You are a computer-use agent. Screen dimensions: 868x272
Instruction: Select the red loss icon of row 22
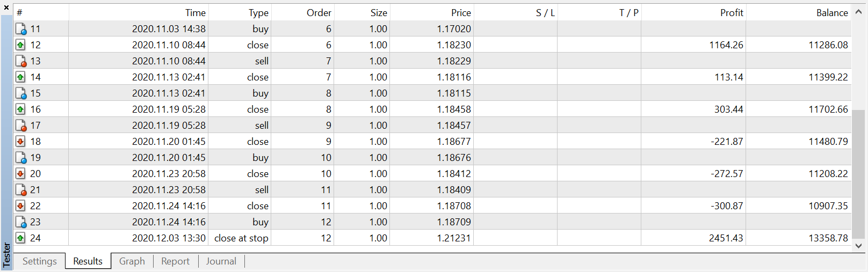(20, 206)
